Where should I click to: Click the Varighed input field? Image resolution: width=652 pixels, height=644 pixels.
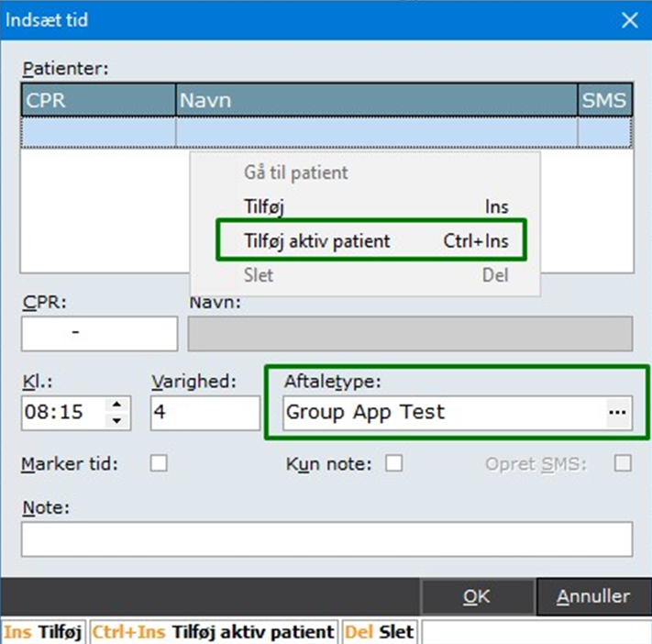(x=205, y=413)
